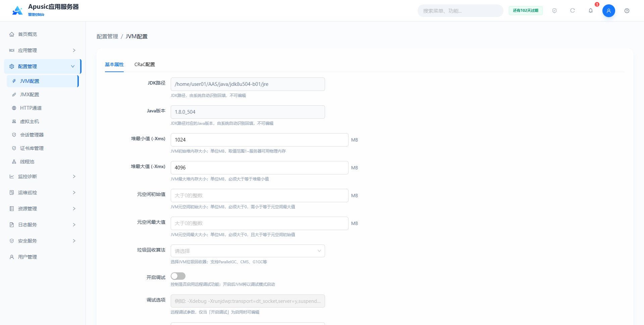Click the refresh icon in header

click(573, 11)
